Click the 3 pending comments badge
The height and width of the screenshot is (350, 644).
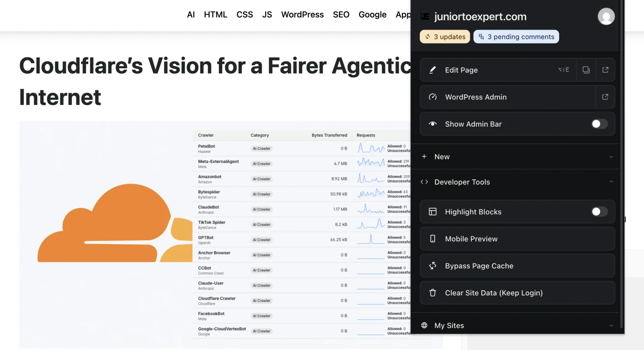pyautogui.click(x=516, y=37)
